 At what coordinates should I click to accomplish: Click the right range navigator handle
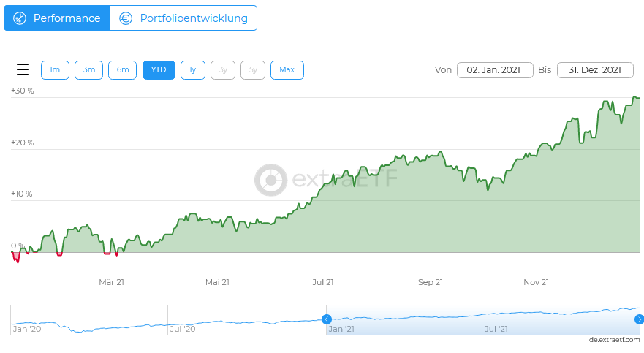pos(639,319)
